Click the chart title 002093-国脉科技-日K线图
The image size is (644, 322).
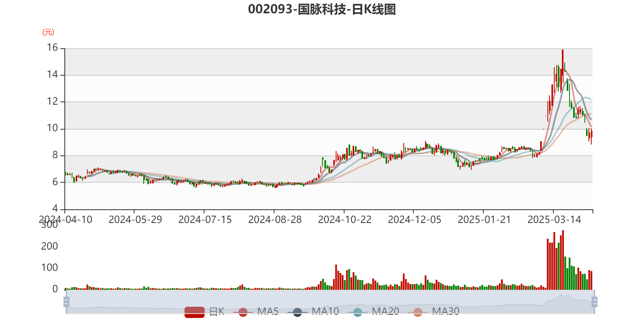point(322,9)
